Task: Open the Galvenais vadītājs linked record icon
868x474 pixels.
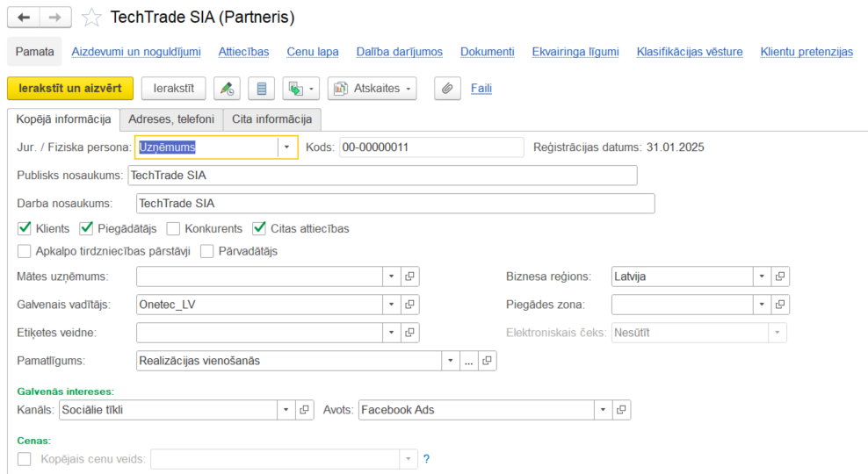Action: pyautogui.click(x=410, y=305)
